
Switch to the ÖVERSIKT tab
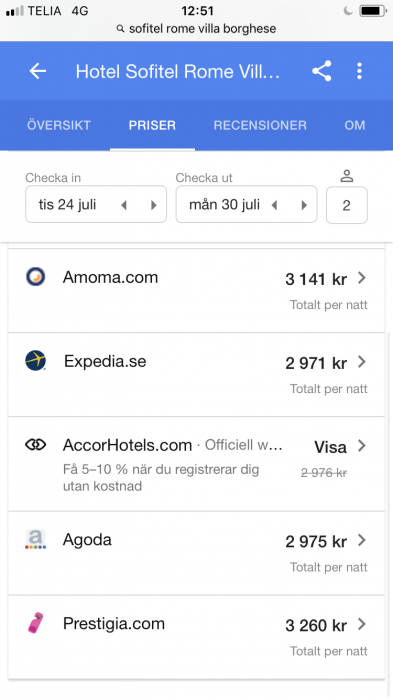59,125
